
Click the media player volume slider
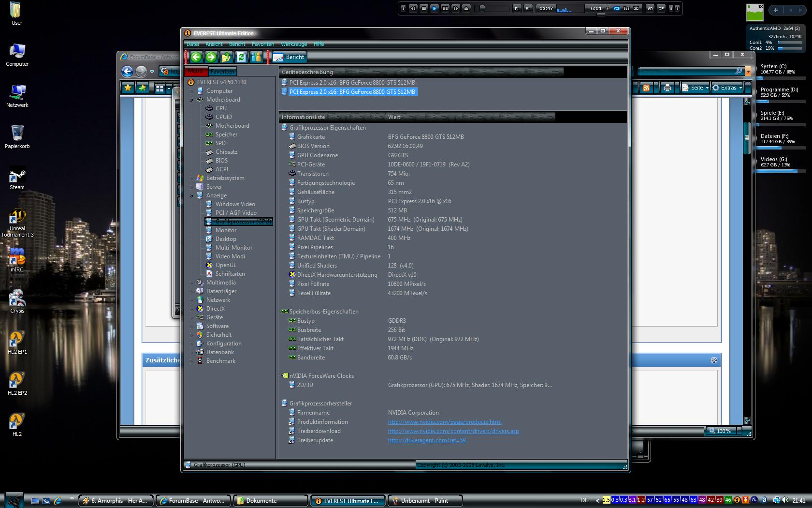click(492, 8)
